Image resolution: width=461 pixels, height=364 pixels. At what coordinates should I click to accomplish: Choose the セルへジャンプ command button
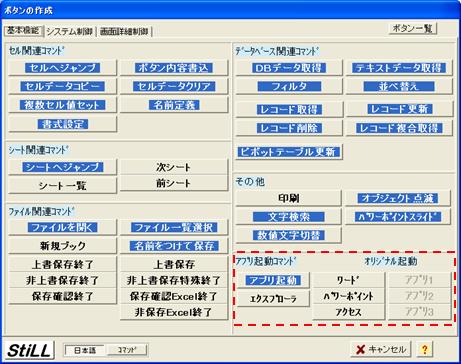63,68
